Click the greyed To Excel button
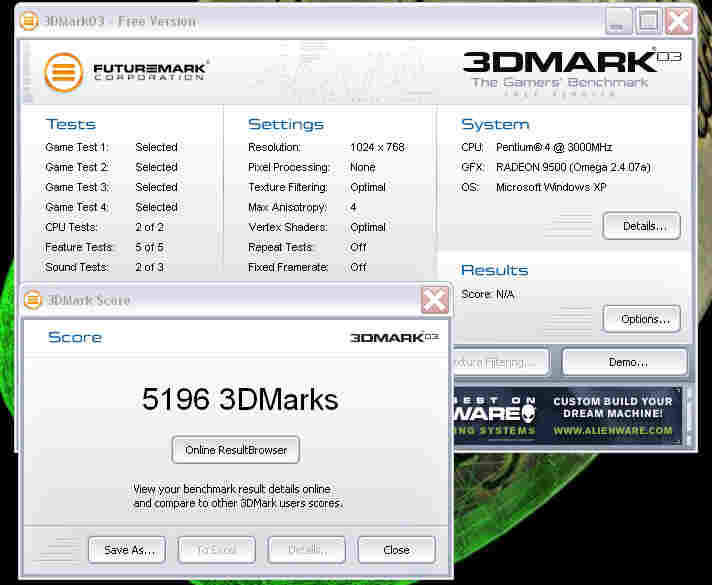The image size is (712, 585). (x=217, y=550)
